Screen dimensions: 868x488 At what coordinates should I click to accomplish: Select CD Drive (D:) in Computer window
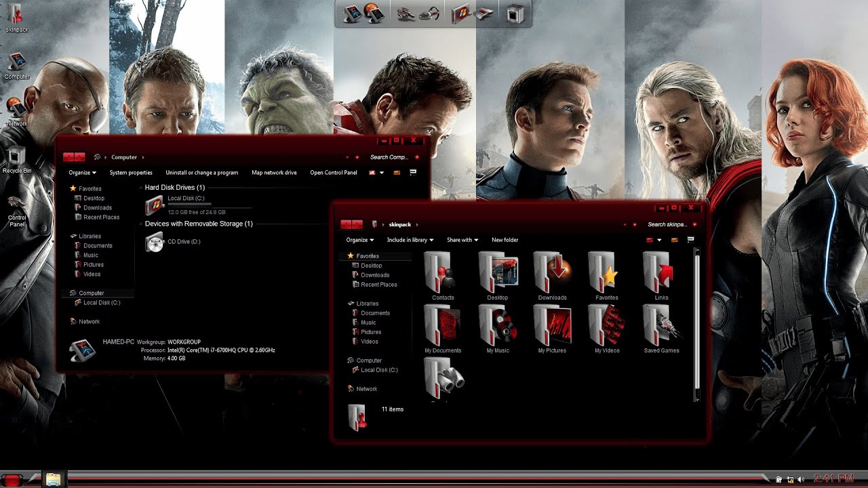[174, 241]
